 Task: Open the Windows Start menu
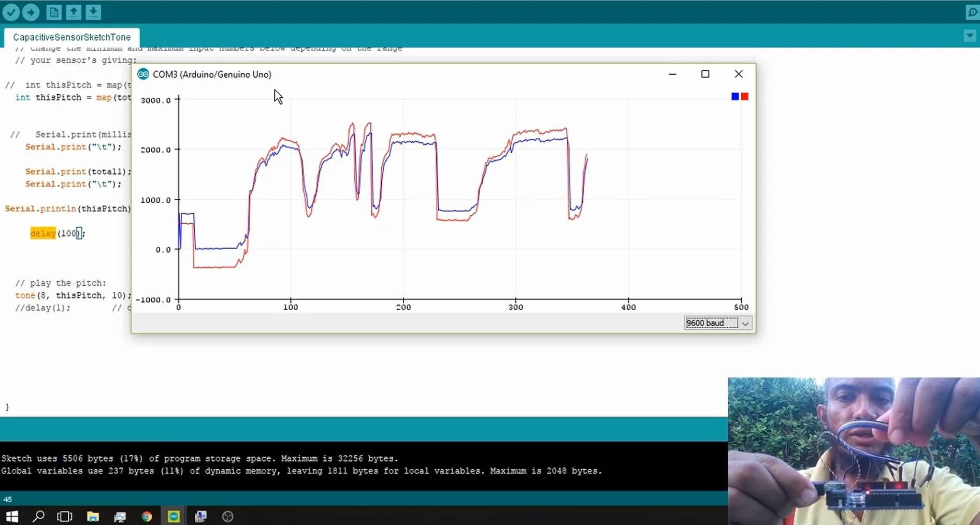[11, 516]
